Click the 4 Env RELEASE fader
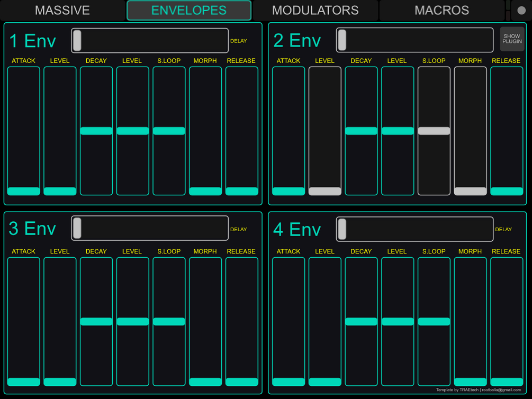Screen dimensions: 532x399 click(x=507, y=322)
